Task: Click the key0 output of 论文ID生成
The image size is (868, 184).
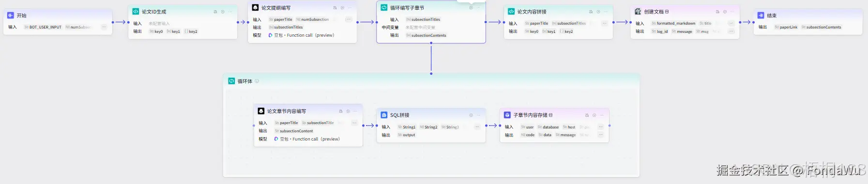Action: coord(156,31)
